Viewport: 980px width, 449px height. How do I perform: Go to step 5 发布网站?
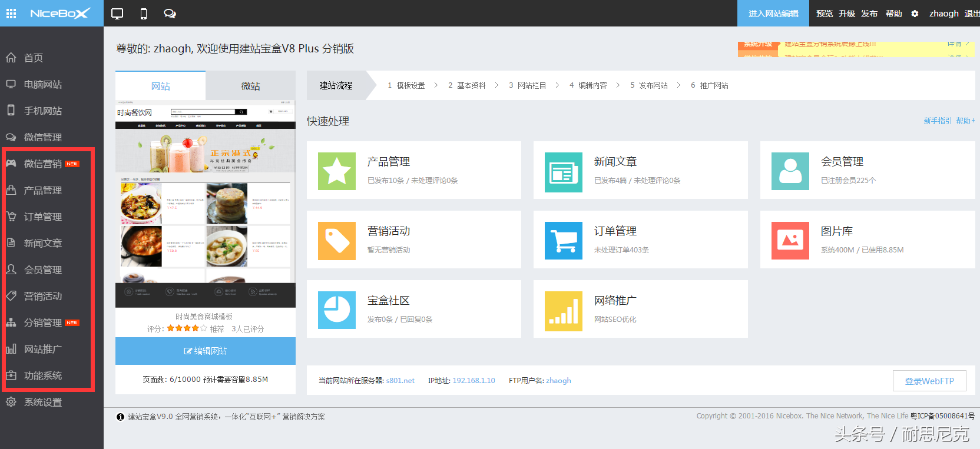coord(649,85)
